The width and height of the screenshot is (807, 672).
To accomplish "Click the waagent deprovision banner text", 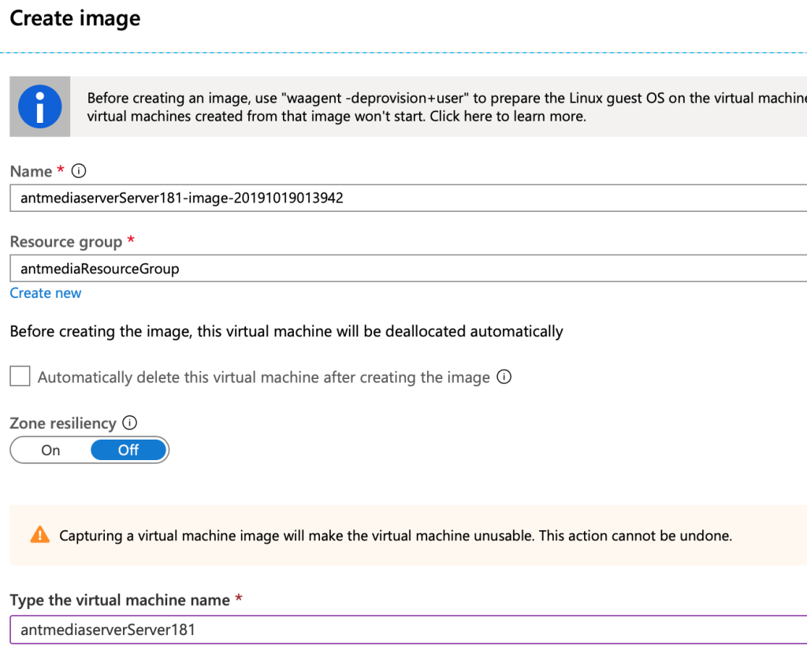I will tap(447, 107).
